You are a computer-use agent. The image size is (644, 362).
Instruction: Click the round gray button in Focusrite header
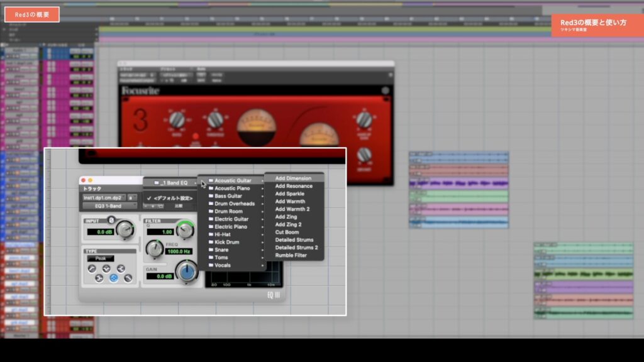tap(386, 90)
